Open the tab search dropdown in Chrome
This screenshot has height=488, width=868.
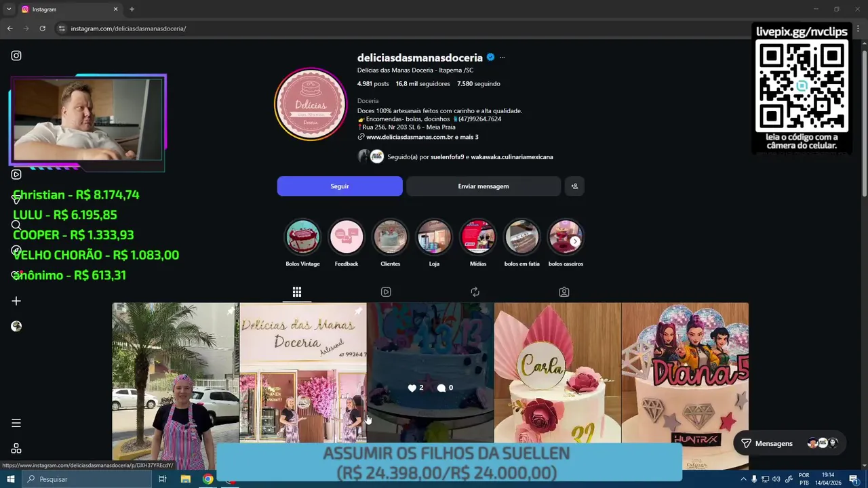point(9,9)
